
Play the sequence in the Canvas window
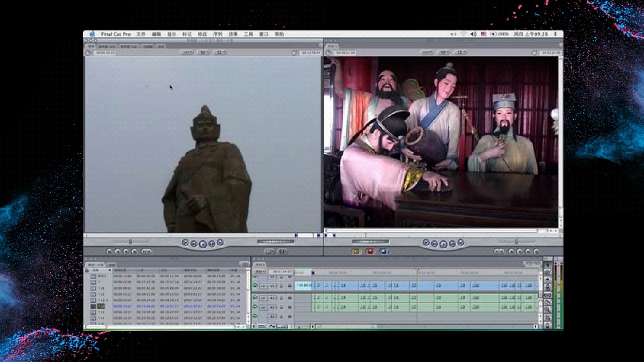[x=443, y=244]
